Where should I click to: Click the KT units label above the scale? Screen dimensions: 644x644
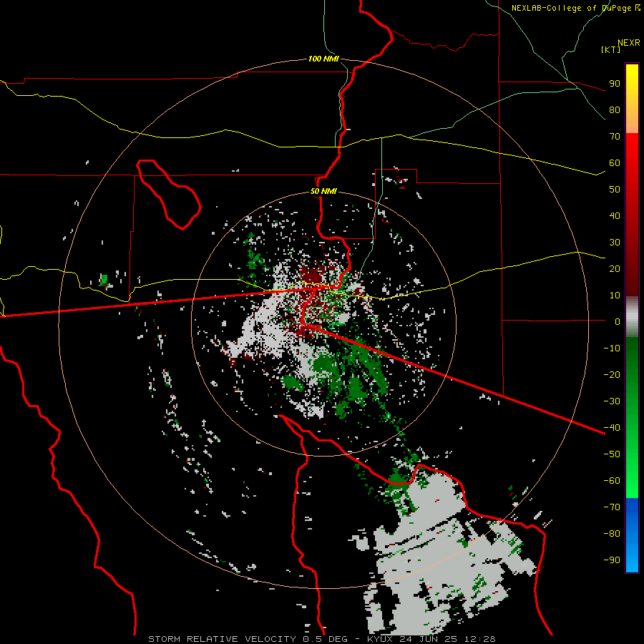click(610, 49)
